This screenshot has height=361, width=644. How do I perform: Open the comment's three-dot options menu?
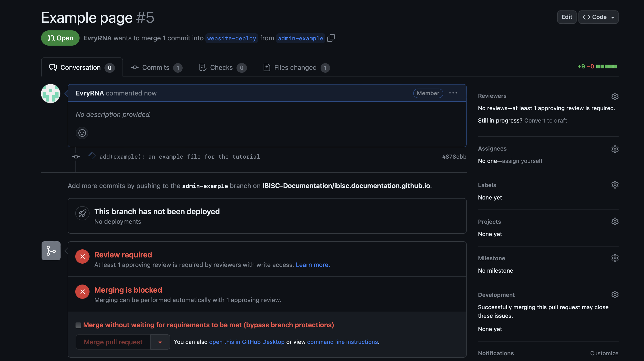click(453, 93)
